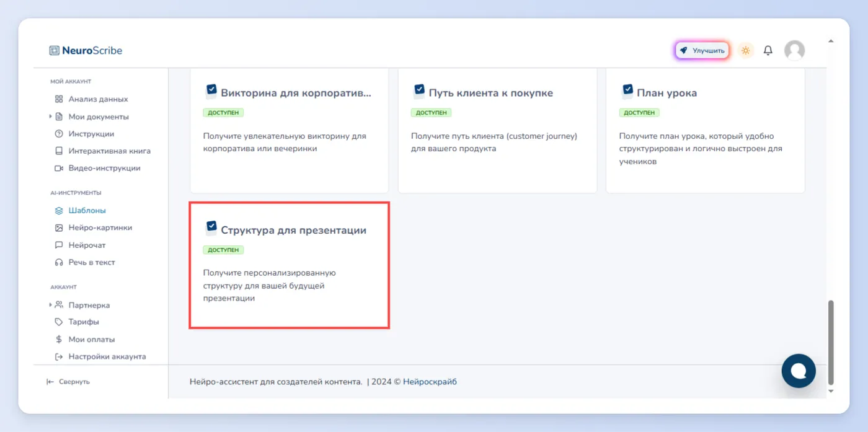Click the Мои оплаты dollar icon
The image size is (868, 432).
click(59, 340)
